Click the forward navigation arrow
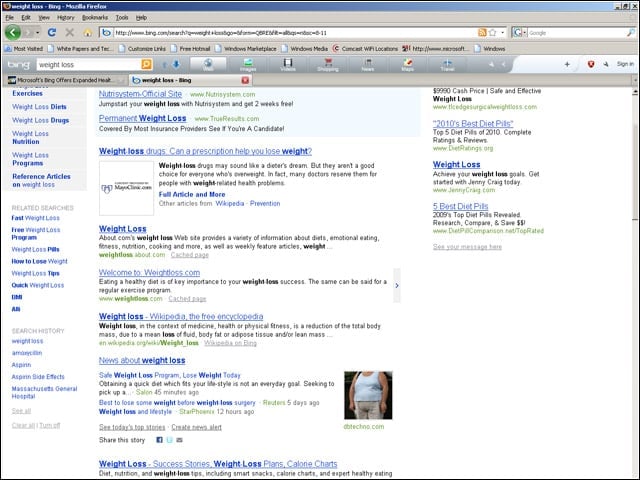 29,32
